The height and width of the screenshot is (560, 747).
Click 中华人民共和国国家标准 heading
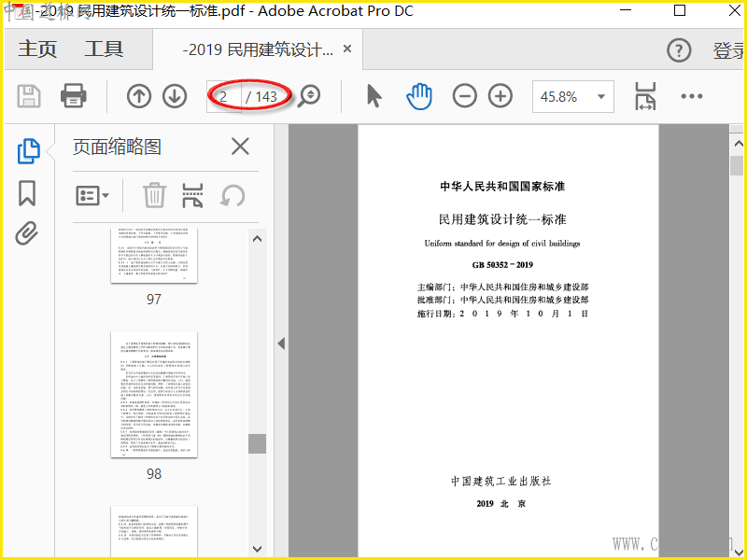click(502, 186)
